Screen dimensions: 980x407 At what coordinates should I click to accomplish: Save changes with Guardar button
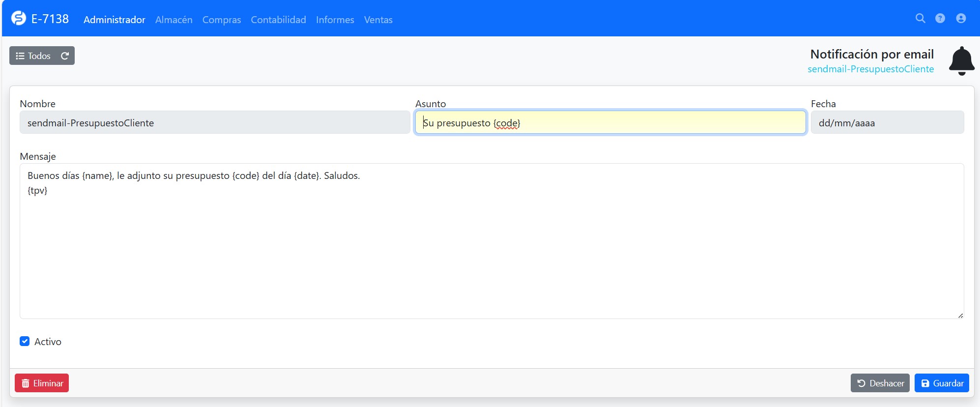[x=941, y=383]
